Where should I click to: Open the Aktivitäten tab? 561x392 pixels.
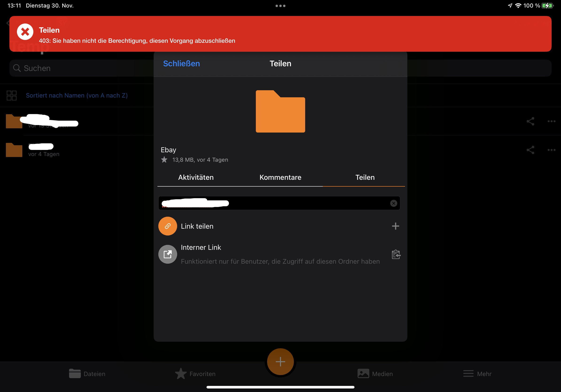tap(195, 177)
